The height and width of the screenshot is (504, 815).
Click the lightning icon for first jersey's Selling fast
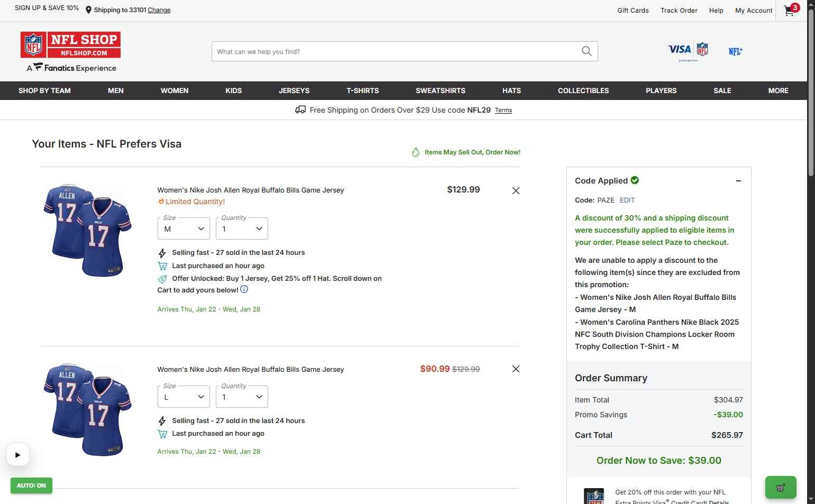point(162,253)
